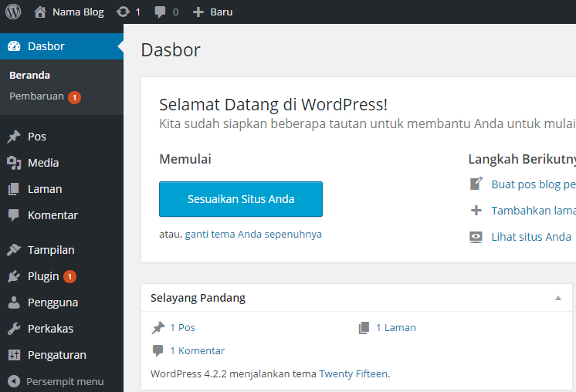Viewport: 576px width, 392px height.
Task: Open the 1 Komentar link
Action: coord(197,350)
